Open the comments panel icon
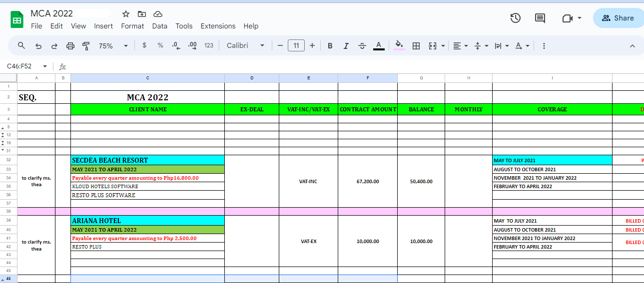This screenshot has width=644, height=283. tap(540, 18)
